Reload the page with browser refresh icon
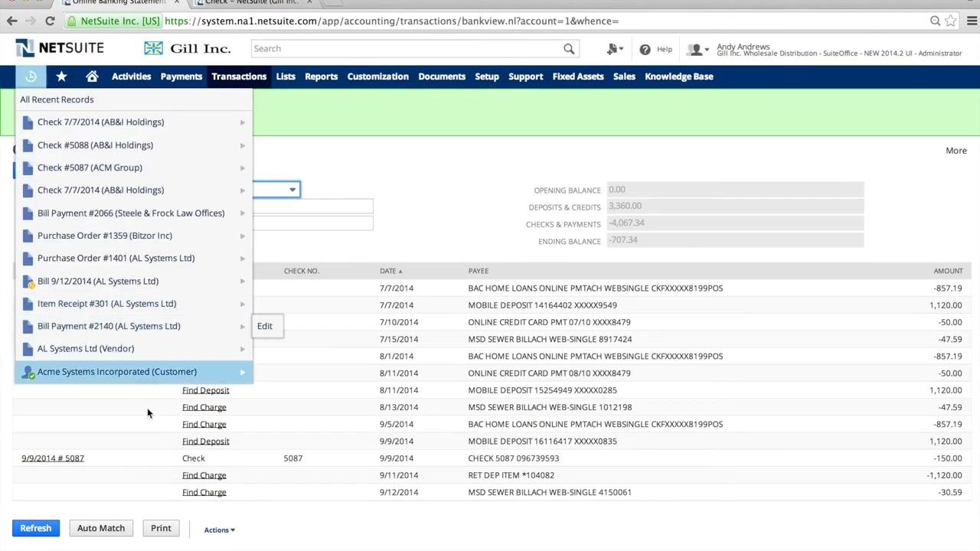The image size is (980, 551). click(50, 21)
